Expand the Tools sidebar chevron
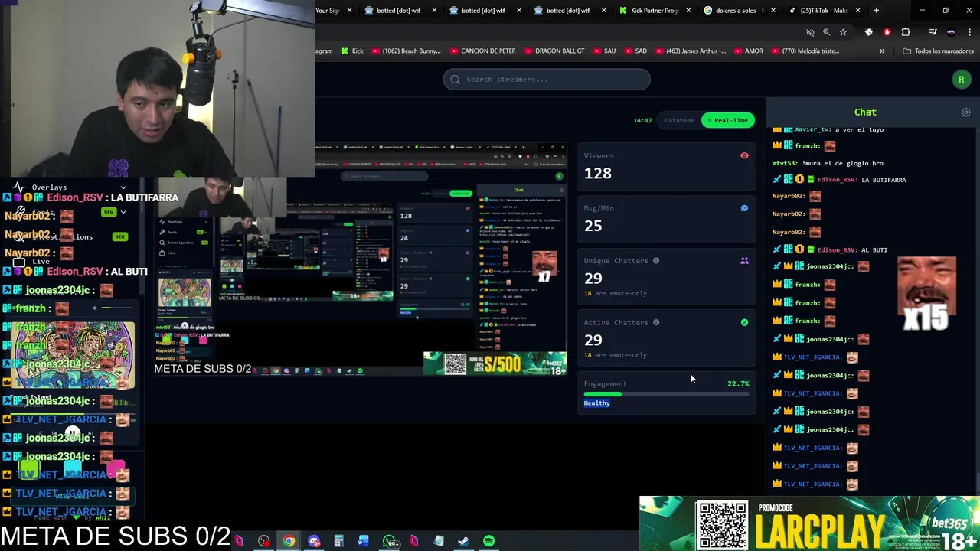980x551 pixels. [x=122, y=212]
